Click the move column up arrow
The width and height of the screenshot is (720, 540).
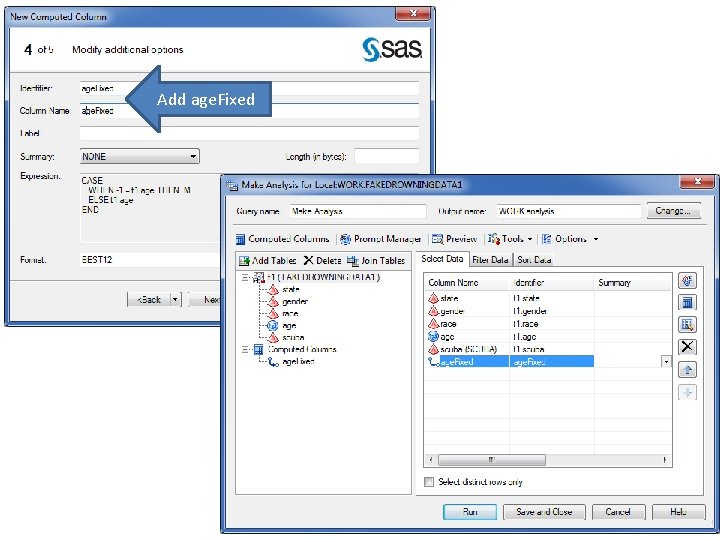coord(687,370)
